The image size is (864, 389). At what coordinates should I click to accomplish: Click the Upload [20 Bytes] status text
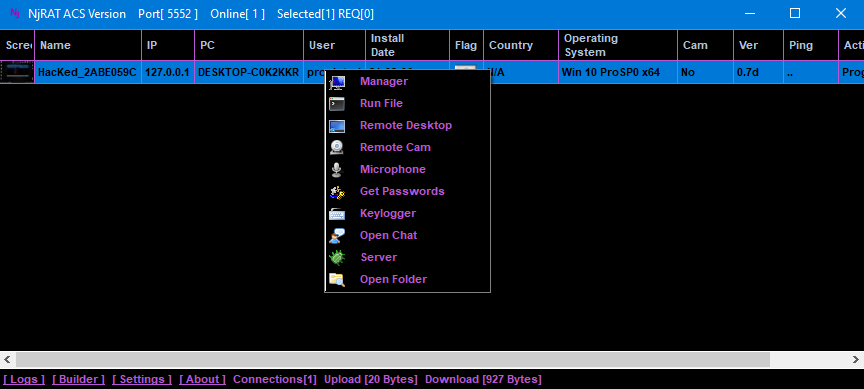click(371, 379)
